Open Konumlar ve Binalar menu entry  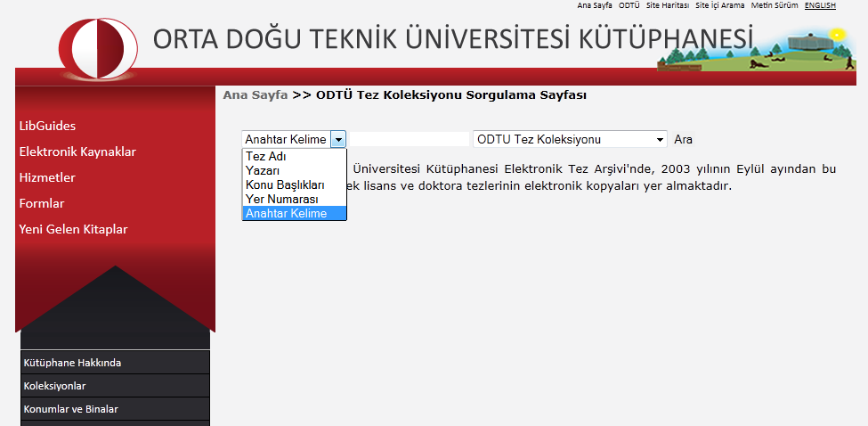click(115, 409)
